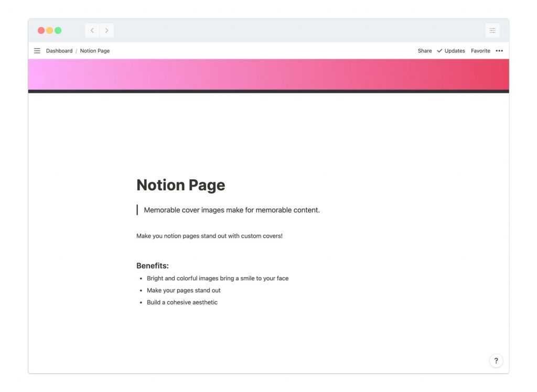Click the Notion Page breadcrumb
Screen dimensions: 537x392
pos(95,51)
